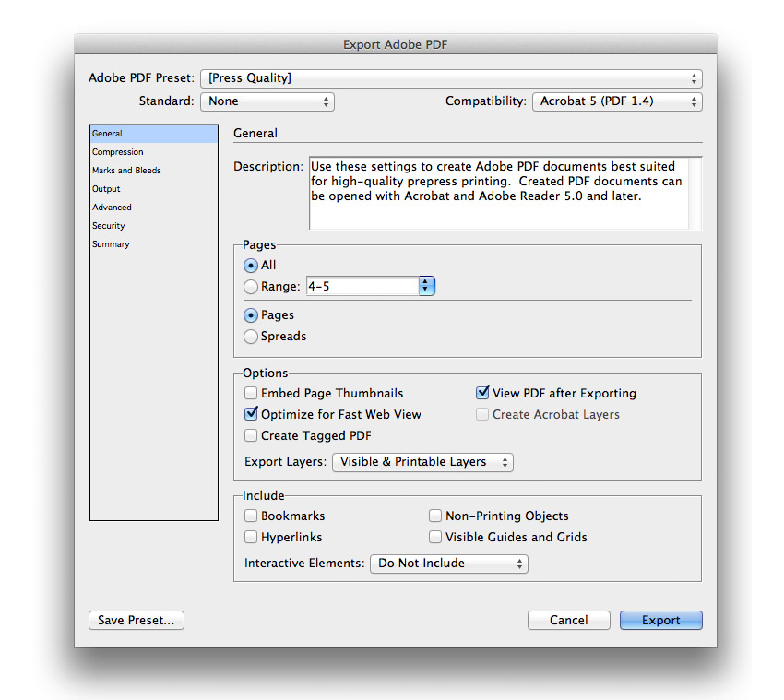This screenshot has width=784, height=700.
Task: Select Security in the sidebar list
Action: pos(153,226)
